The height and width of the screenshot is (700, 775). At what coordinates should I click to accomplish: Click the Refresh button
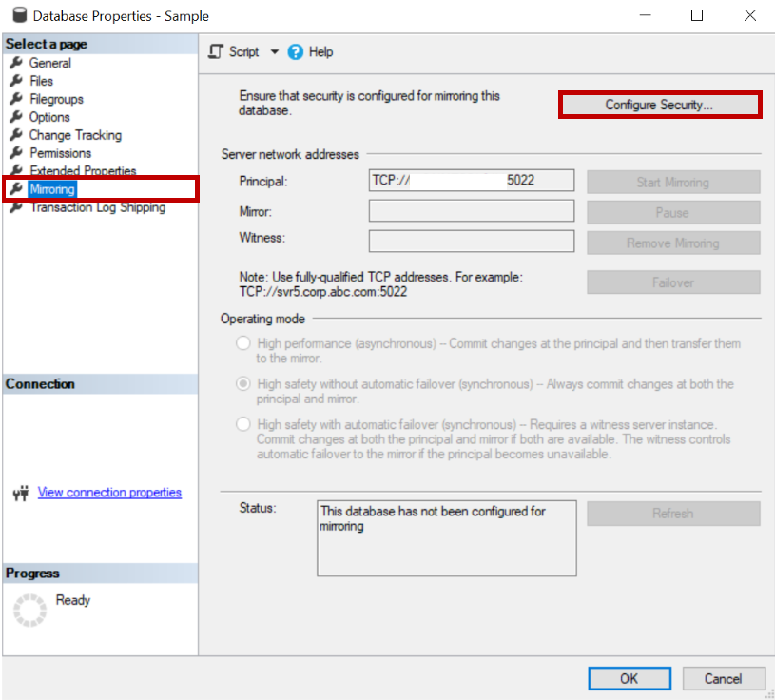673,514
